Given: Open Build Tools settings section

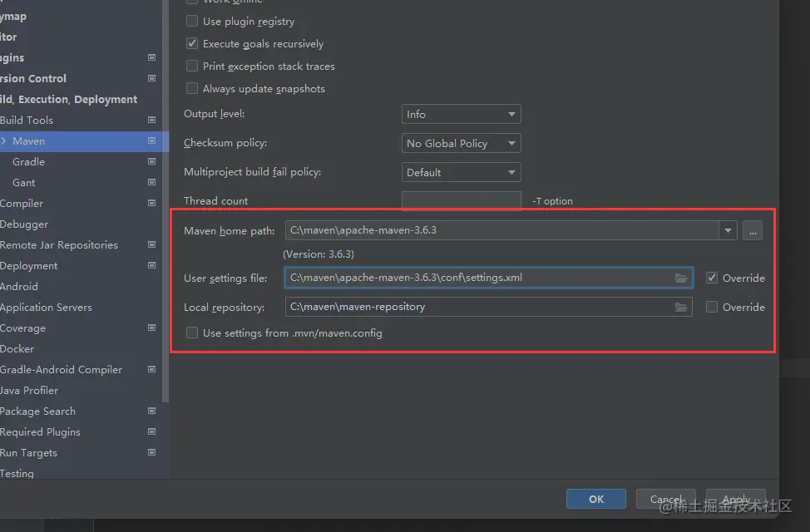Looking at the screenshot, I should (x=27, y=120).
